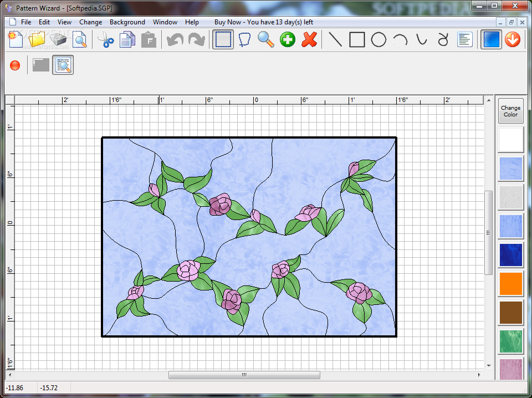Click the green plus Add icon

288,39
